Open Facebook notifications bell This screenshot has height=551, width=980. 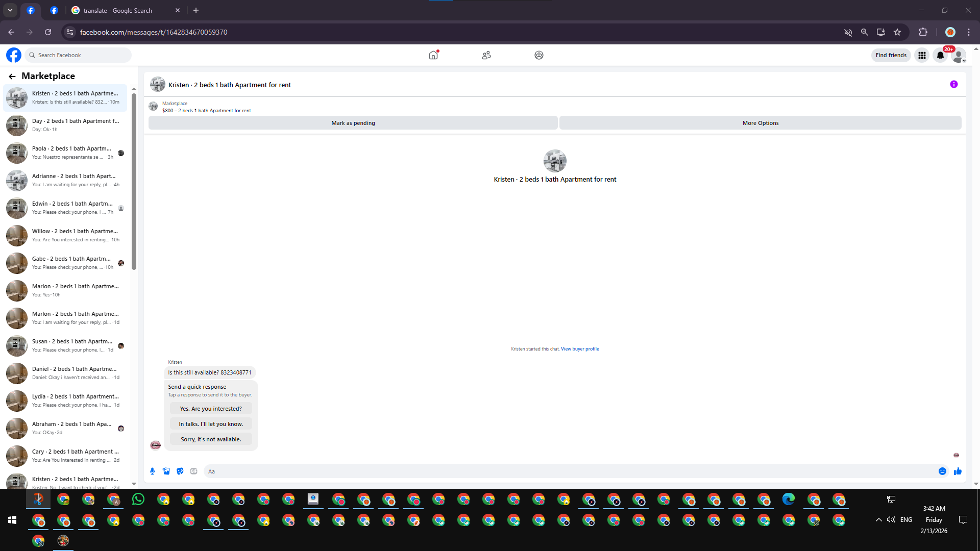940,55
